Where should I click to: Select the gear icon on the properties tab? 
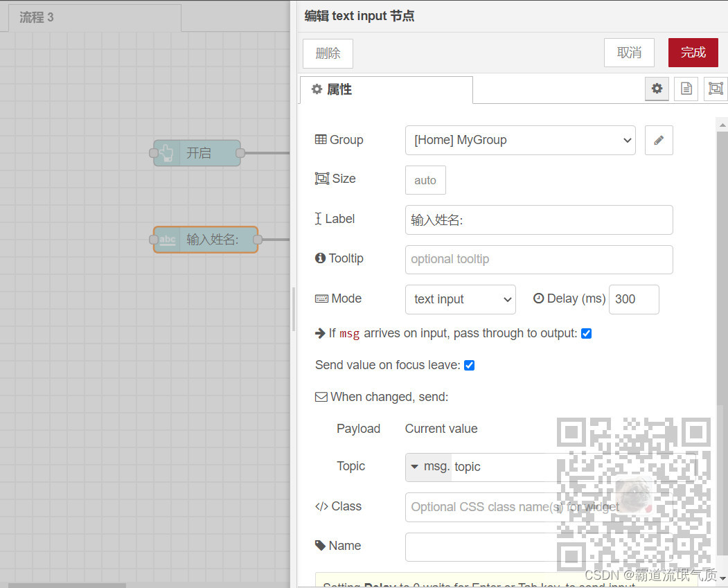(x=657, y=89)
